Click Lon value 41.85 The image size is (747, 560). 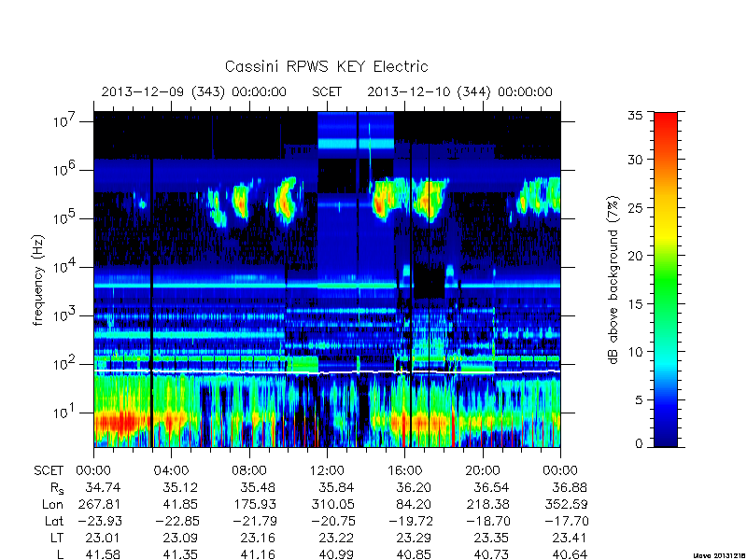tap(179, 504)
